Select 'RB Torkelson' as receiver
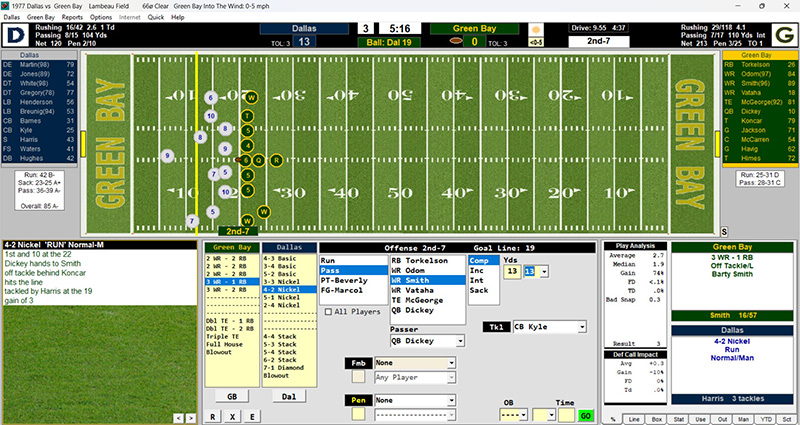Image resolution: width=800 pixels, height=425 pixels. (428, 261)
